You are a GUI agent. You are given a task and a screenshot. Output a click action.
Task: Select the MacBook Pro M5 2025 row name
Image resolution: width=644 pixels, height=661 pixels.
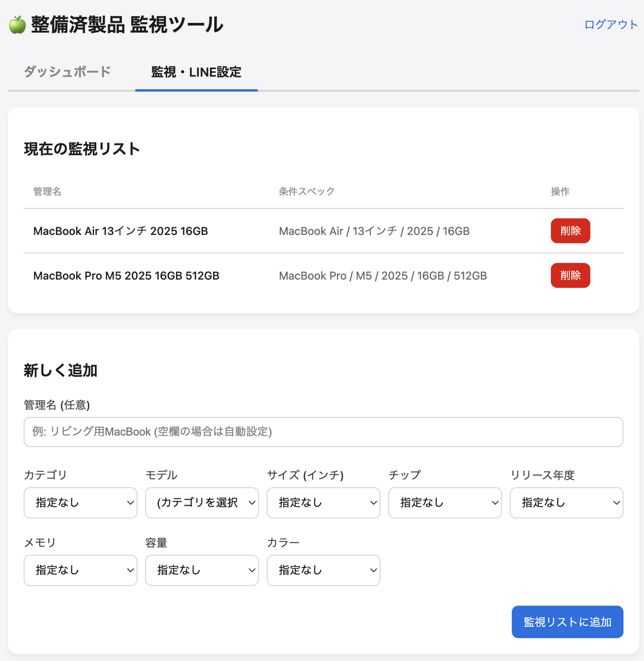(126, 276)
